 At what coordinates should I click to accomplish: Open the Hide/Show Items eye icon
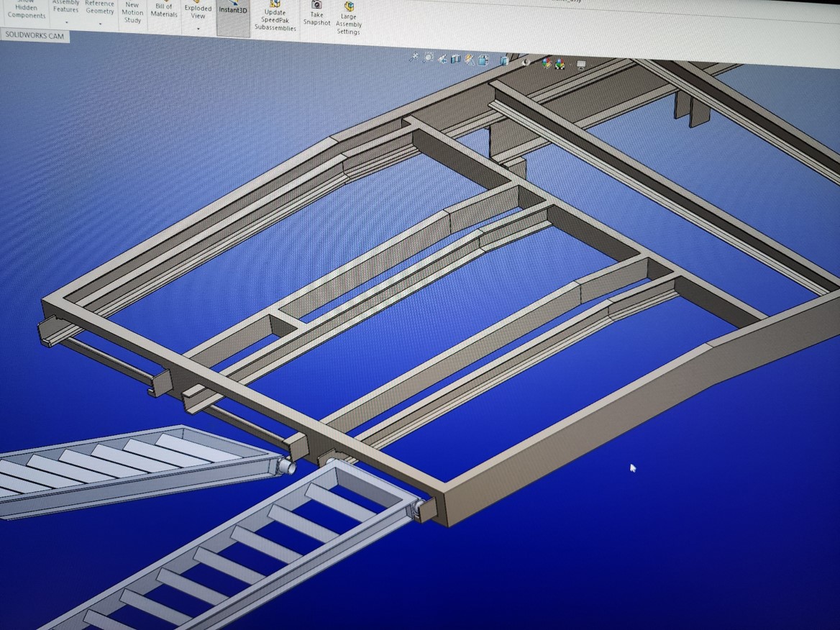tap(525, 63)
